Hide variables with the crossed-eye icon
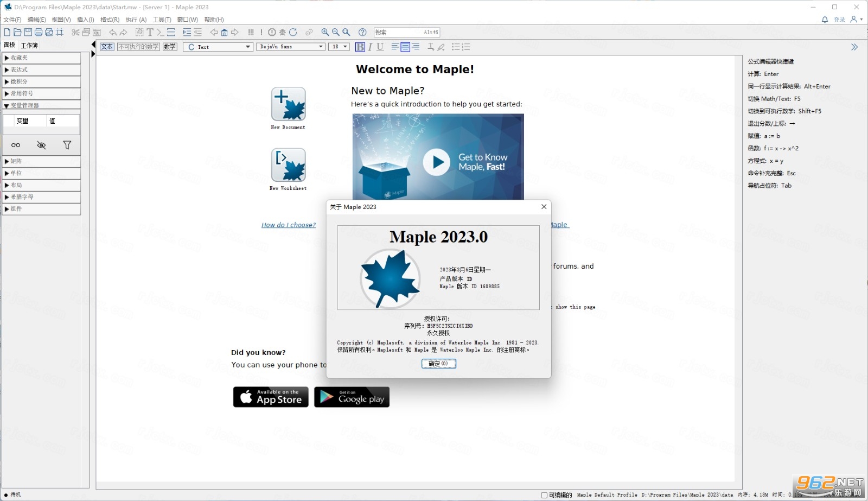868x501 pixels. (41, 145)
